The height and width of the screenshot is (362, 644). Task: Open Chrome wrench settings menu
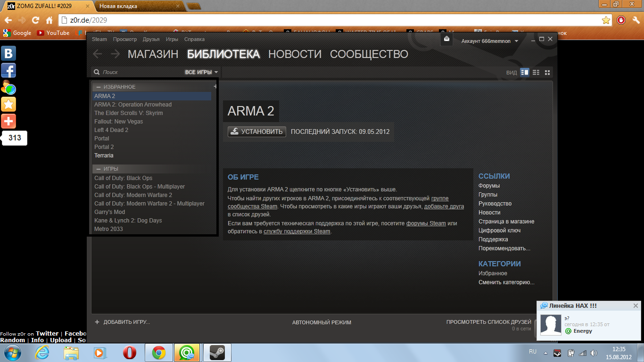tap(635, 20)
